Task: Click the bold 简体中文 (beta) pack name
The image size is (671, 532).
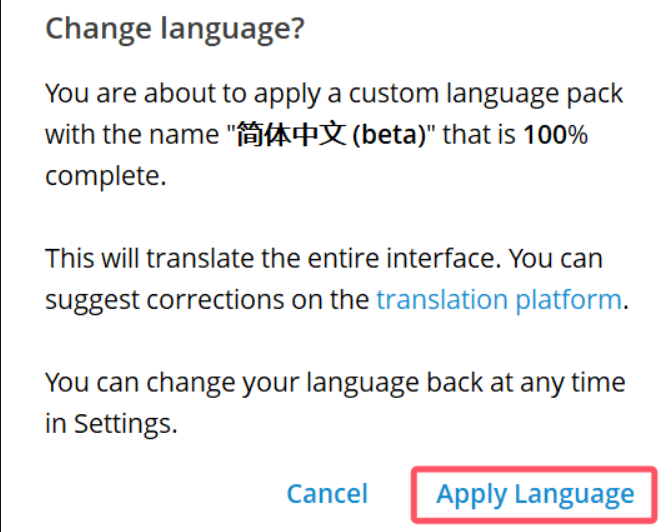Action: click(331, 135)
